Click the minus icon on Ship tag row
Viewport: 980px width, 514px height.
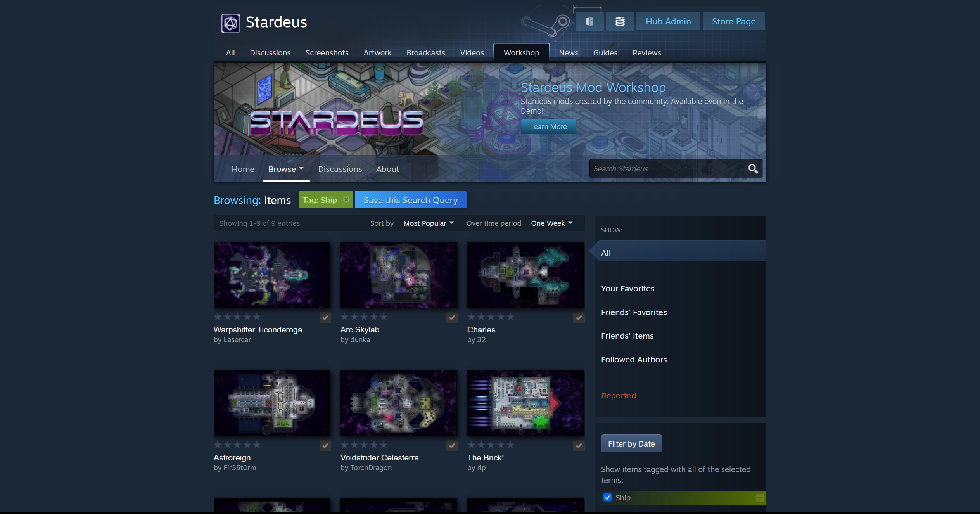pyautogui.click(x=760, y=498)
